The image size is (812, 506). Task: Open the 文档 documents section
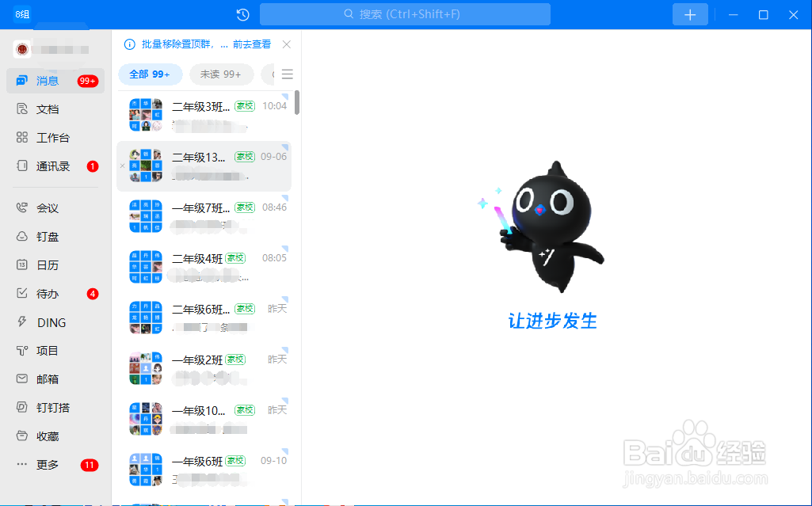pos(55,109)
